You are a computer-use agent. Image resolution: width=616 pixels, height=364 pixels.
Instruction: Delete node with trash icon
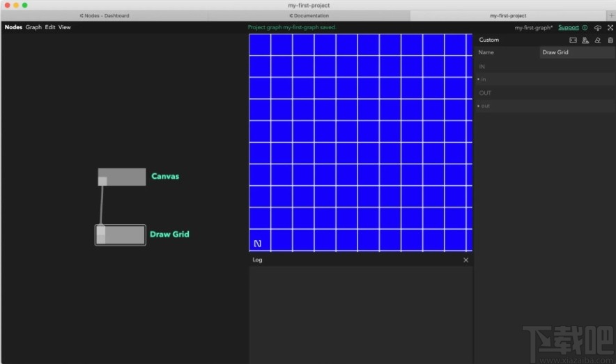coord(610,40)
